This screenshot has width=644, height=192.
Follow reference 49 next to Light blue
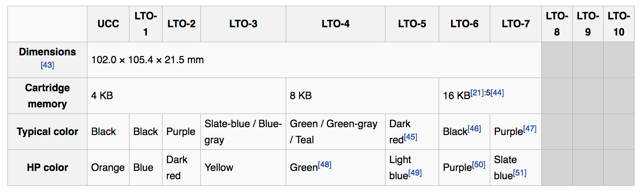coord(415,173)
